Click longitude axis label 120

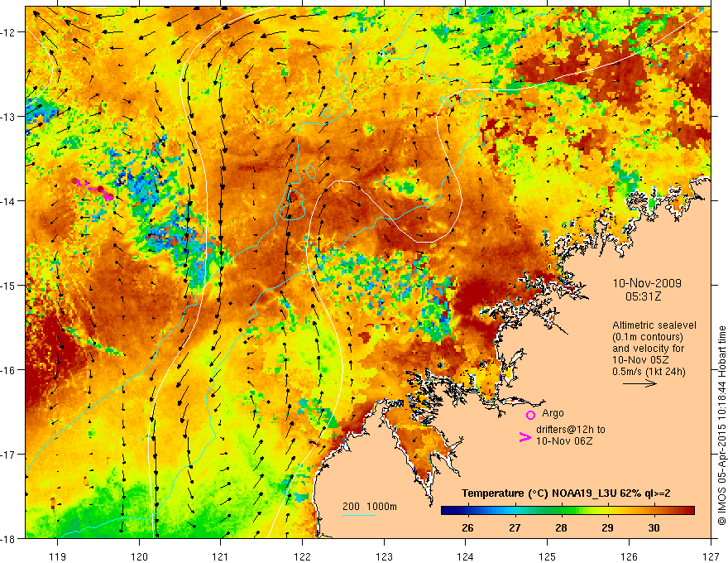pos(139,556)
